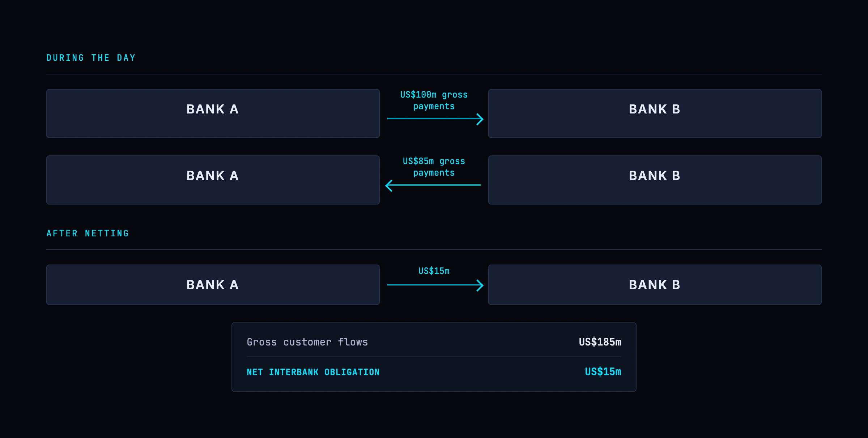The height and width of the screenshot is (438, 868).
Task: Click the US$100m gross payments label
Action: click(434, 100)
